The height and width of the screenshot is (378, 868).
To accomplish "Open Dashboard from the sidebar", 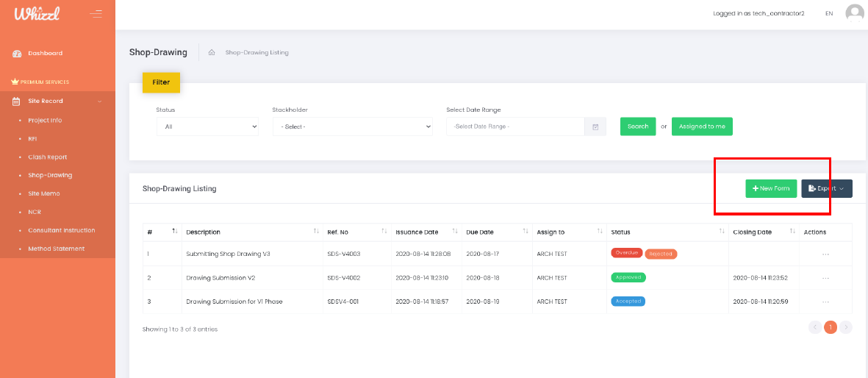I will (45, 53).
